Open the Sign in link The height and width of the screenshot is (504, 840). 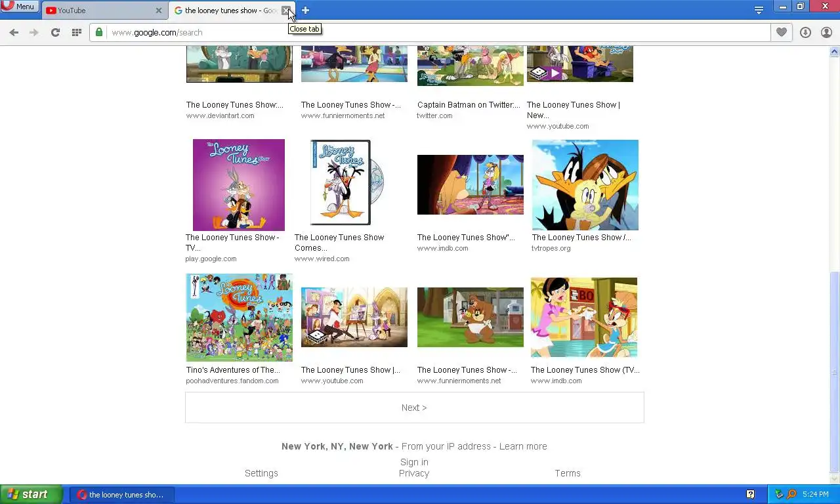tap(414, 462)
